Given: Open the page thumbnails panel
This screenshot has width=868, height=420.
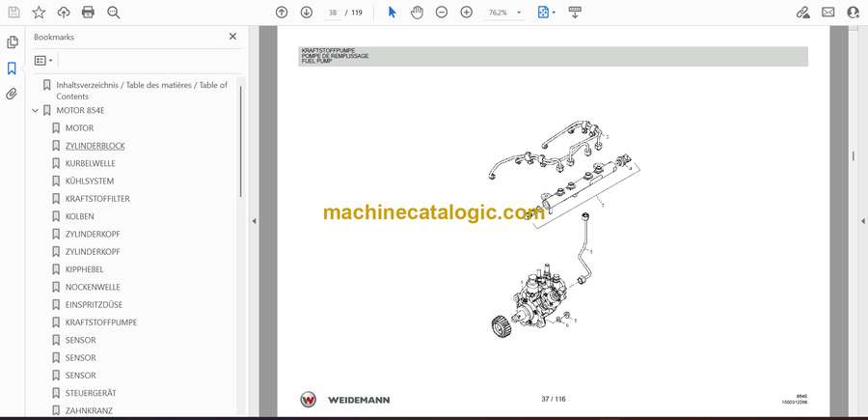Looking at the screenshot, I should pyautogui.click(x=12, y=42).
